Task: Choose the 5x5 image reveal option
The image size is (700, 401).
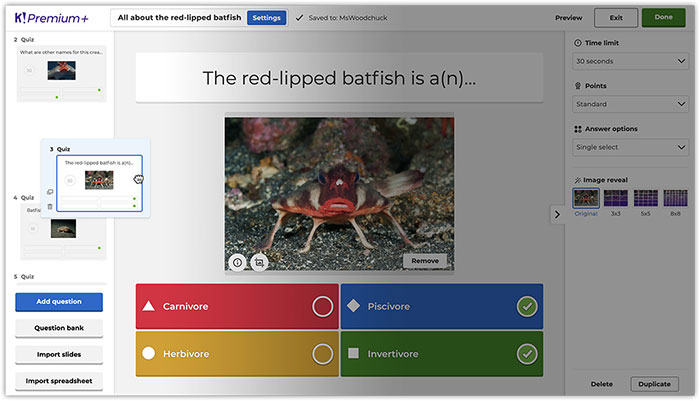Action: click(646, 198)
